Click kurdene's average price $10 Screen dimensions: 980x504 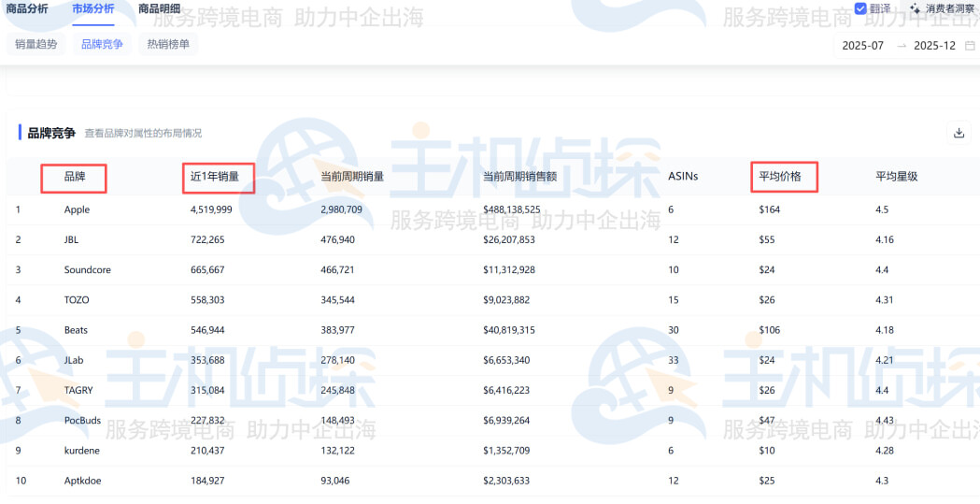(767, 450)
